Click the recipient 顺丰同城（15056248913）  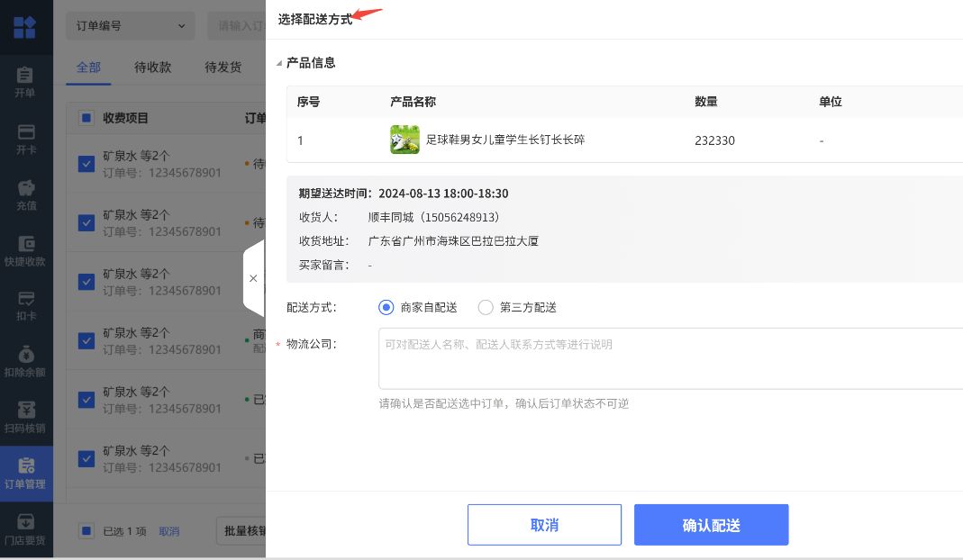click(433, 217)
